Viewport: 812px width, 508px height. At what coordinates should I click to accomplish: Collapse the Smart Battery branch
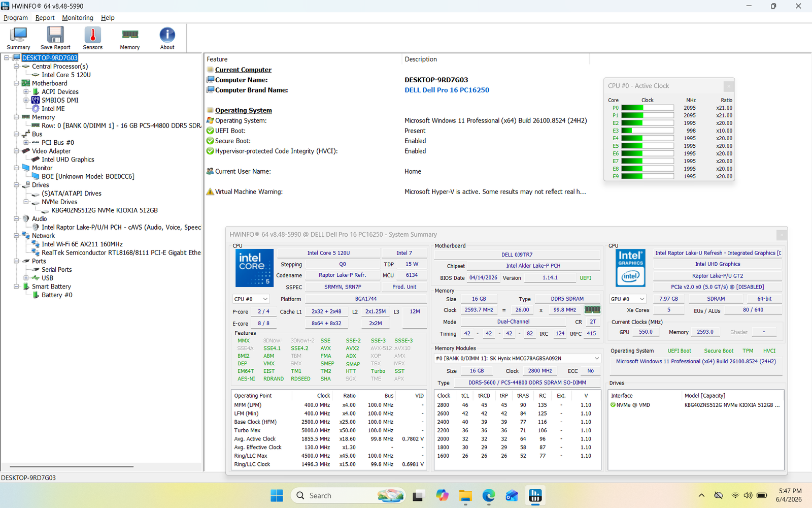(x=16, y=287)
